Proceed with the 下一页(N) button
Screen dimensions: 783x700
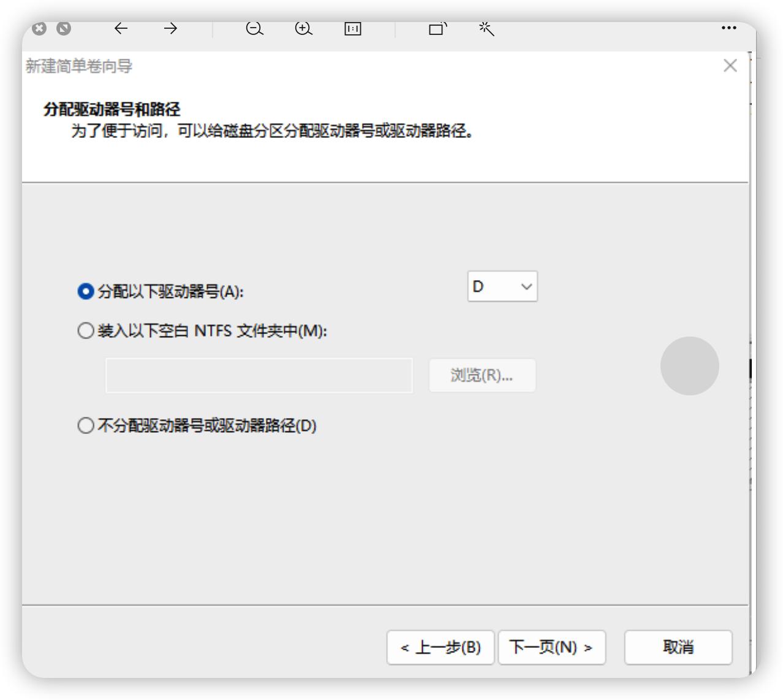click(551, 647)
